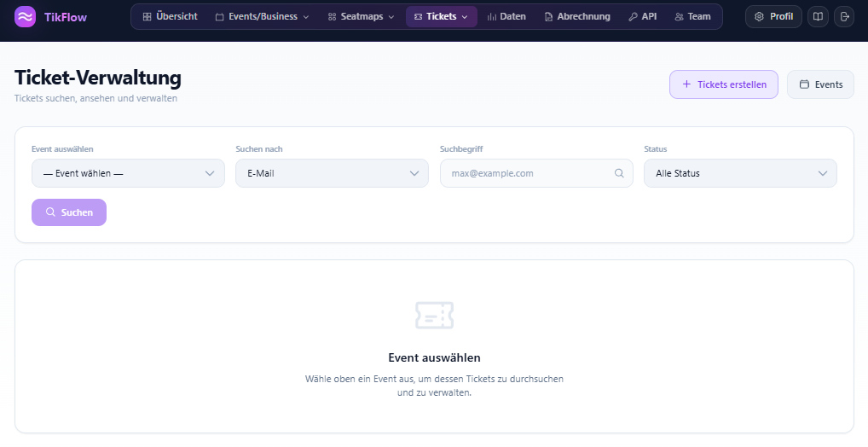Open the Abrechnung section

[x=577, y=17]
